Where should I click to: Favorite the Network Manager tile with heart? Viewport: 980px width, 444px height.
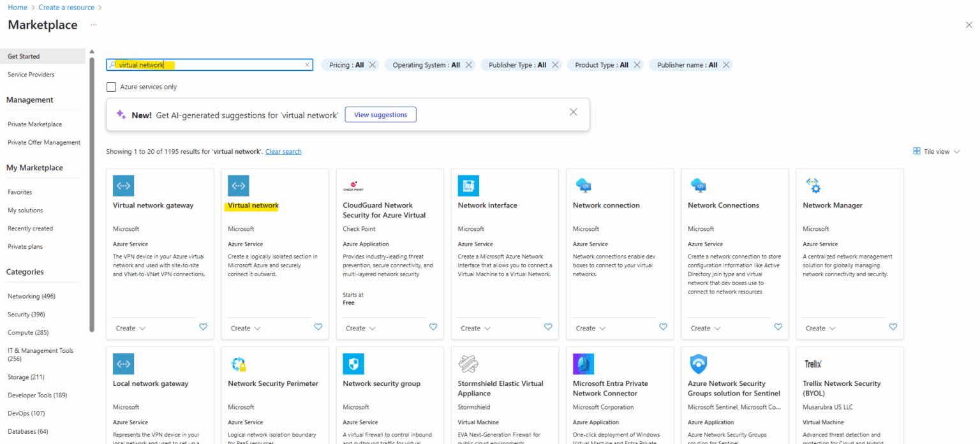(893, 327)
